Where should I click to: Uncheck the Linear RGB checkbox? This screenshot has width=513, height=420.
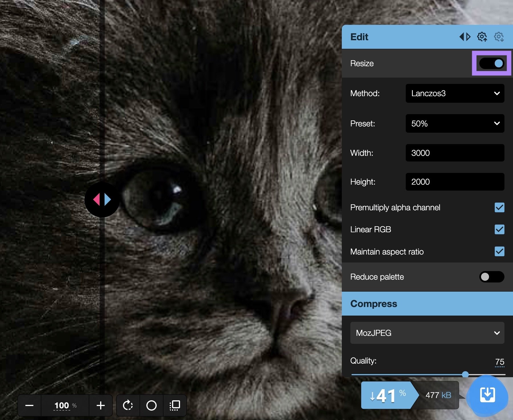[x=499, y=230]
